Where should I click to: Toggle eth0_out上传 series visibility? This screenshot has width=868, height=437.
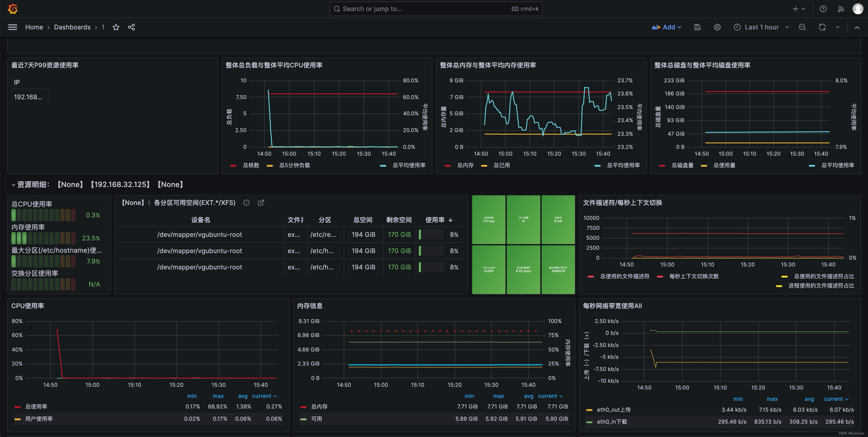click(x=613, y=410)
